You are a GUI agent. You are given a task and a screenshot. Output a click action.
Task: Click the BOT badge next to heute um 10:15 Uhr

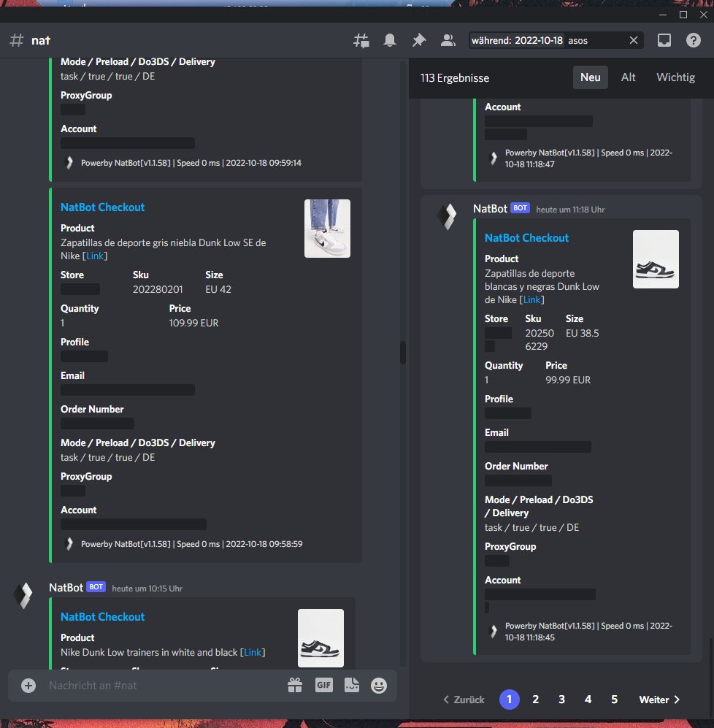pyautogui.click(x=96, y=587)
